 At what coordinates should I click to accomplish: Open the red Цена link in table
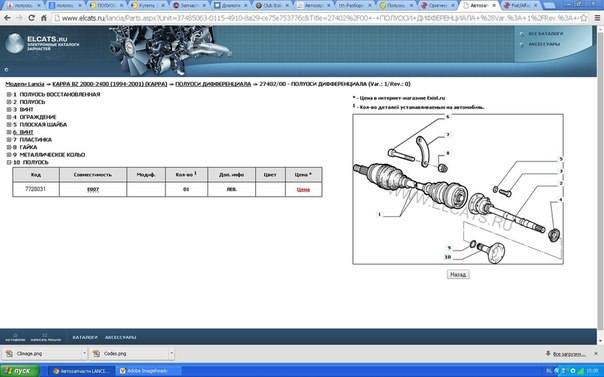tap(303, 189)
